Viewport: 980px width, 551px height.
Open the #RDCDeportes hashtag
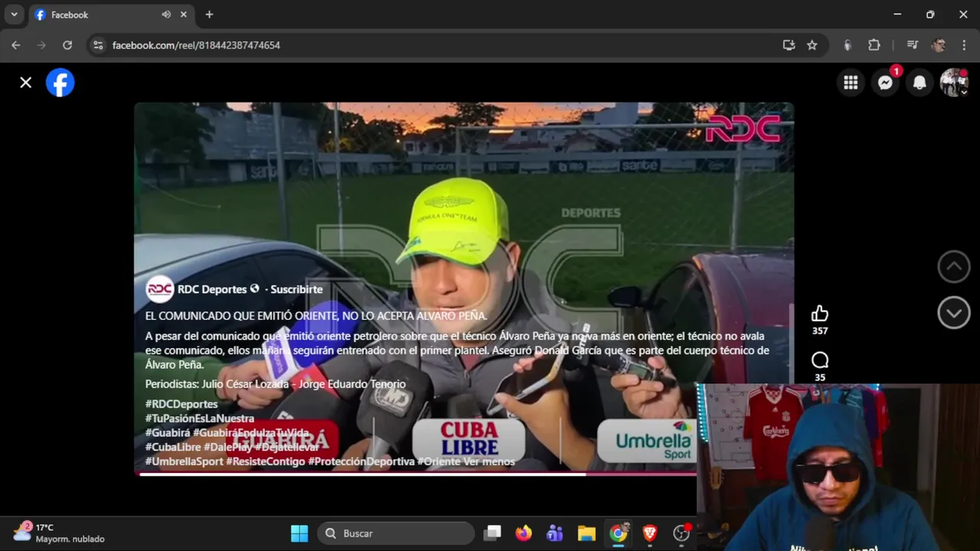(x=181, y=404)
